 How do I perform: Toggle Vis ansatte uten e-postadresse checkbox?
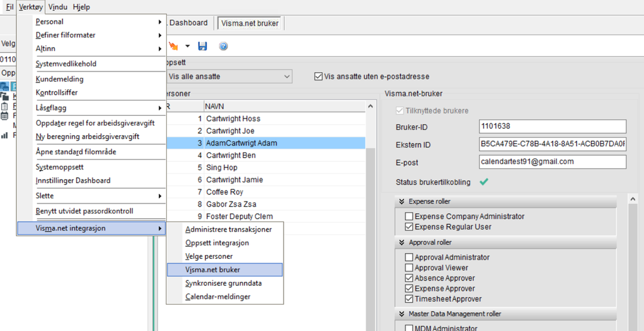[318, 76]
